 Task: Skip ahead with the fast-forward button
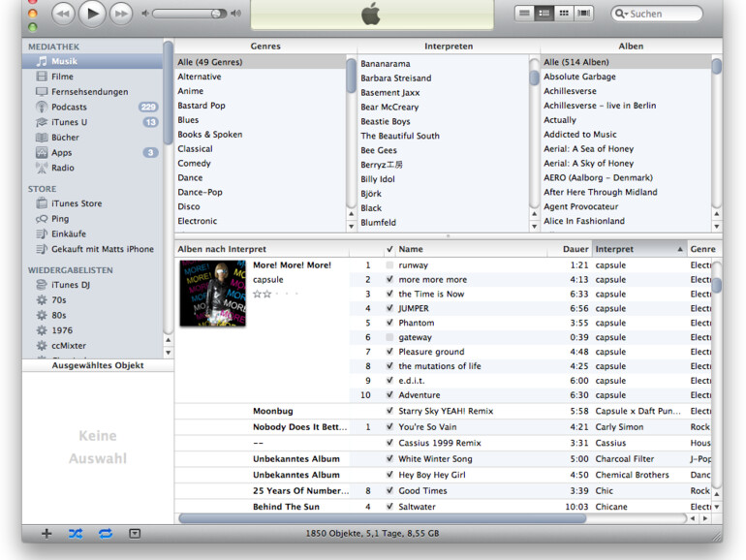(121, 14)
